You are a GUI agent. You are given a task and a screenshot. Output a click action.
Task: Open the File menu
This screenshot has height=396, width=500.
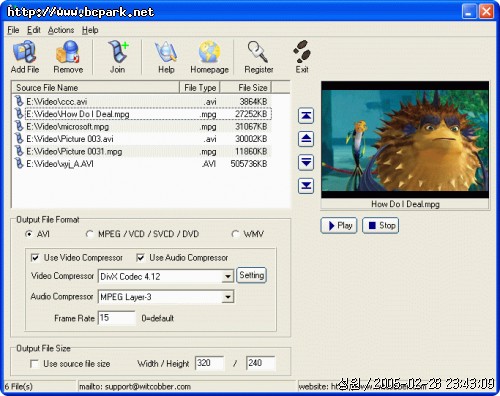[x=13, y=30]
